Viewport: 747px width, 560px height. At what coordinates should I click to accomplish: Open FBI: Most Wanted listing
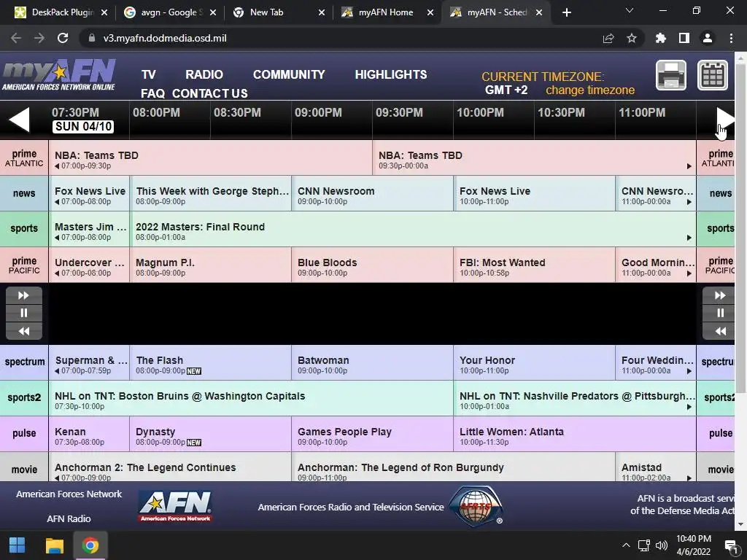tap(534, 265)
